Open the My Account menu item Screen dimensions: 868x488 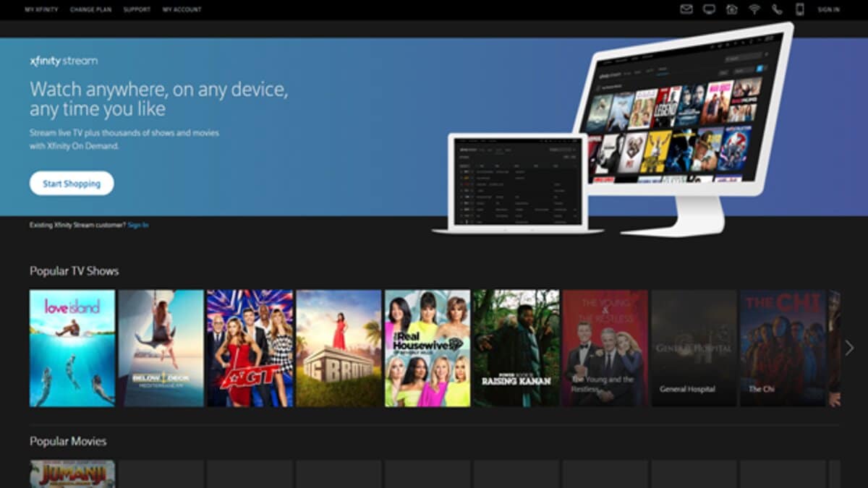(182, 9)
